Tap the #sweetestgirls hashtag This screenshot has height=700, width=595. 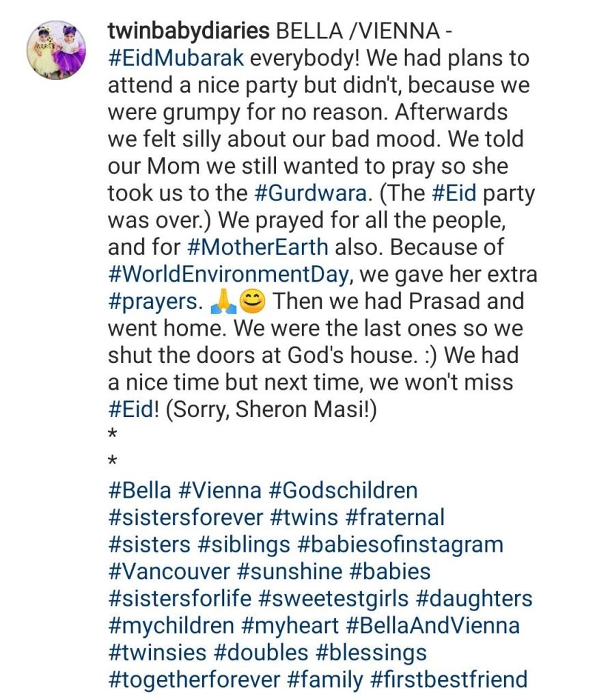334,599
